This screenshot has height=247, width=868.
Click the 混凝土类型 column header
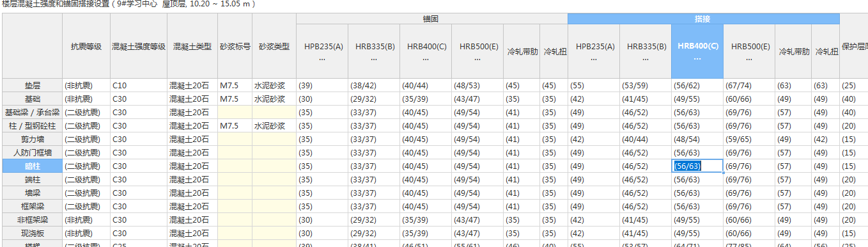tap(192, 46)
